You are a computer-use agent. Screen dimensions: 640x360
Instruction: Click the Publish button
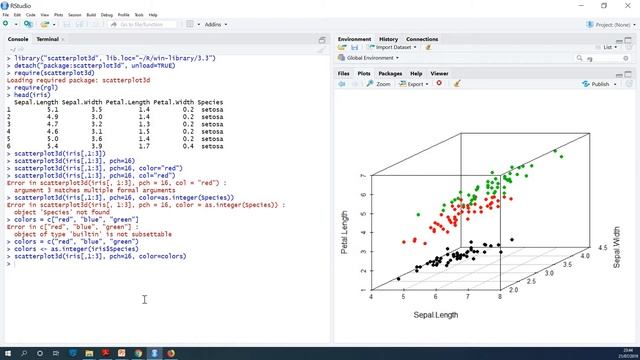pos(596,84)
